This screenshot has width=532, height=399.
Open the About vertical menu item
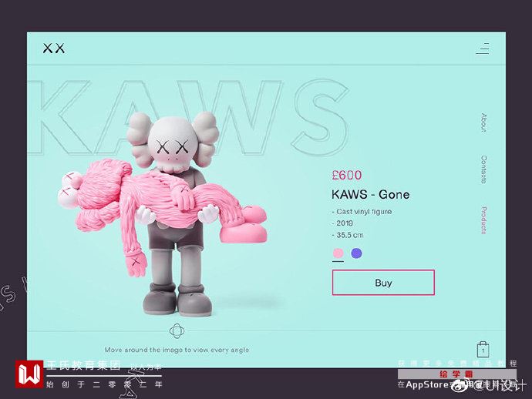click(x=484, y=122)
